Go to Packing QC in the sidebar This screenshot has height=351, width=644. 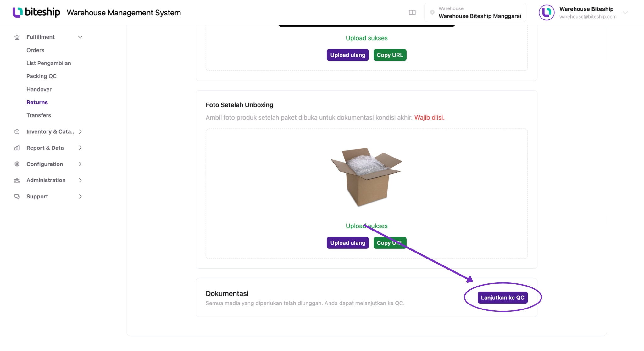[x=42, y=76]
